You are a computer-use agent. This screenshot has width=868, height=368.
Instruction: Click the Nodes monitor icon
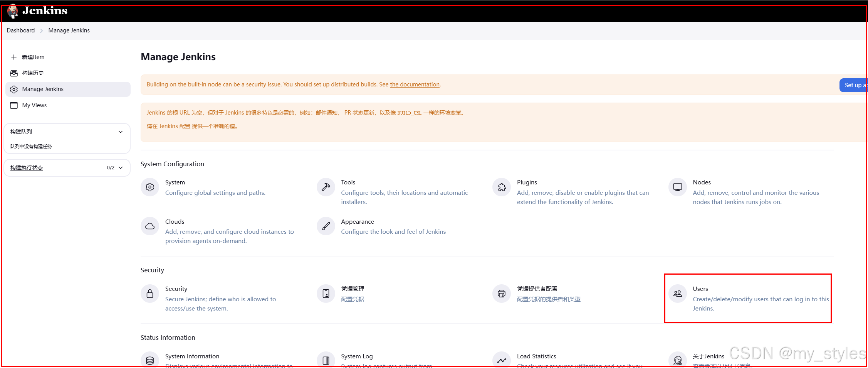678,187
